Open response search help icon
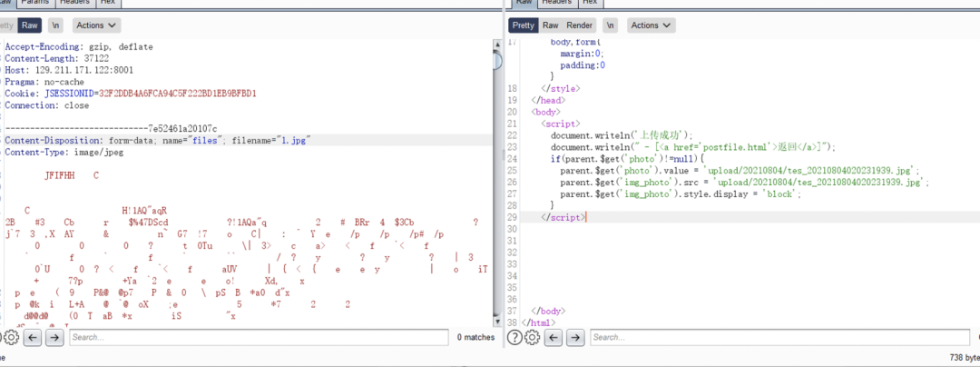The height and width of the screenshot is (367, 980). pos(514,338)
